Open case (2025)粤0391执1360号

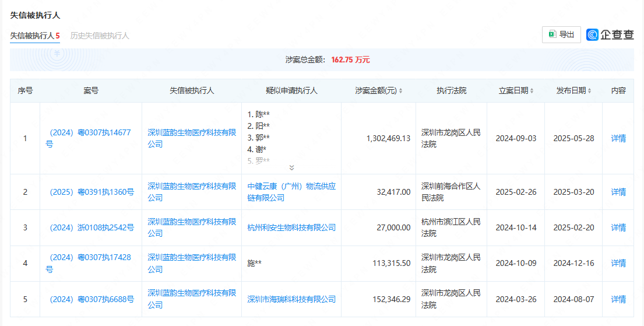[x=90, y=192]
